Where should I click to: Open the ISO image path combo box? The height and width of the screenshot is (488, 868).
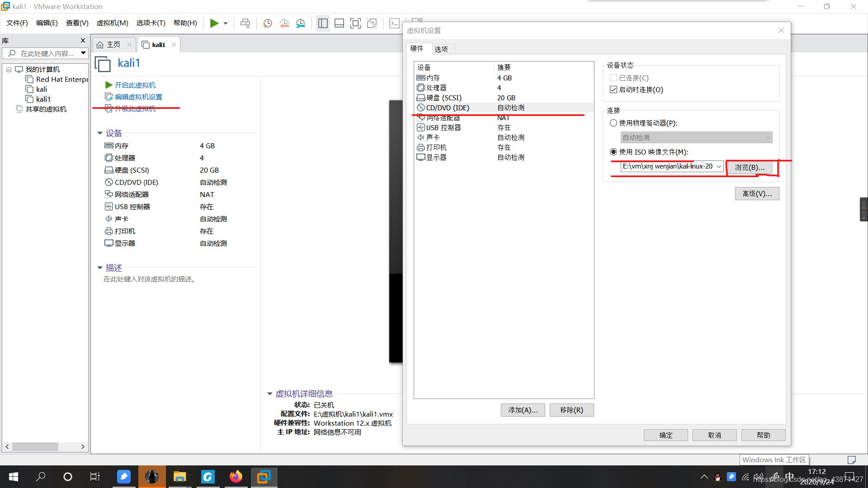[672, 167]
